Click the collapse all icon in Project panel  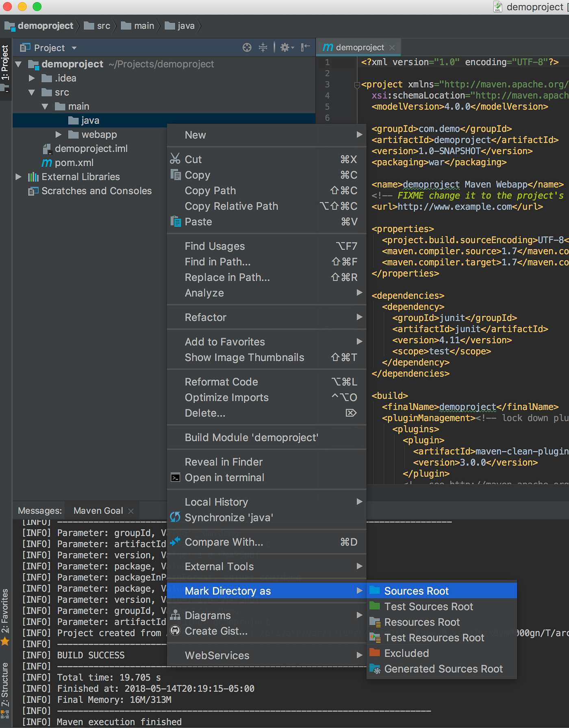point(263,48)
